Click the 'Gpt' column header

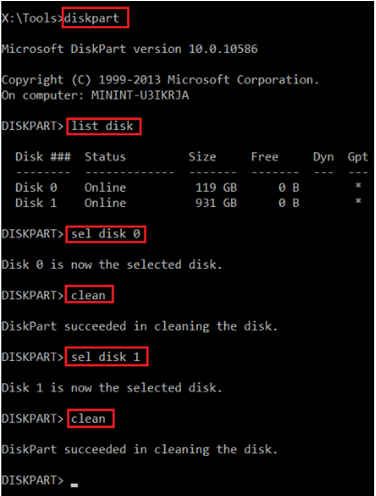pos(358,157)
